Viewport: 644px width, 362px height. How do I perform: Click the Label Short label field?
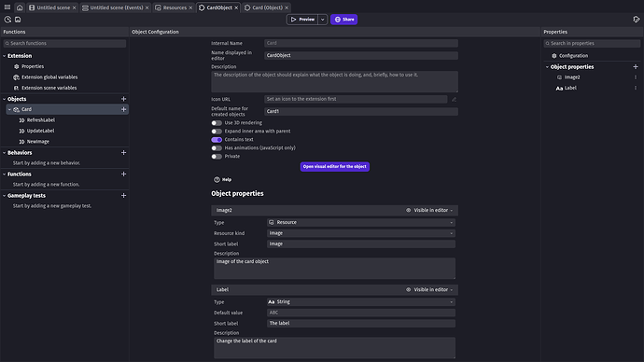[x=361, y=324]
